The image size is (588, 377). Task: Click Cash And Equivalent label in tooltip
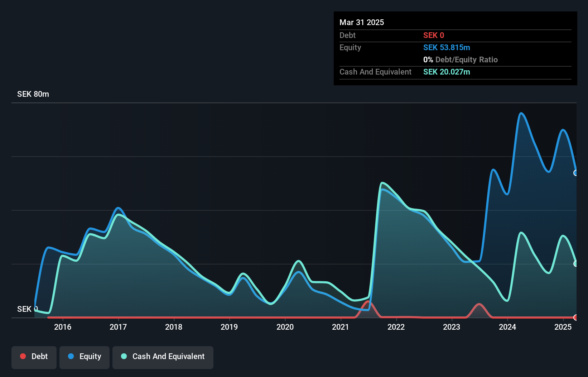coord(375,72)
